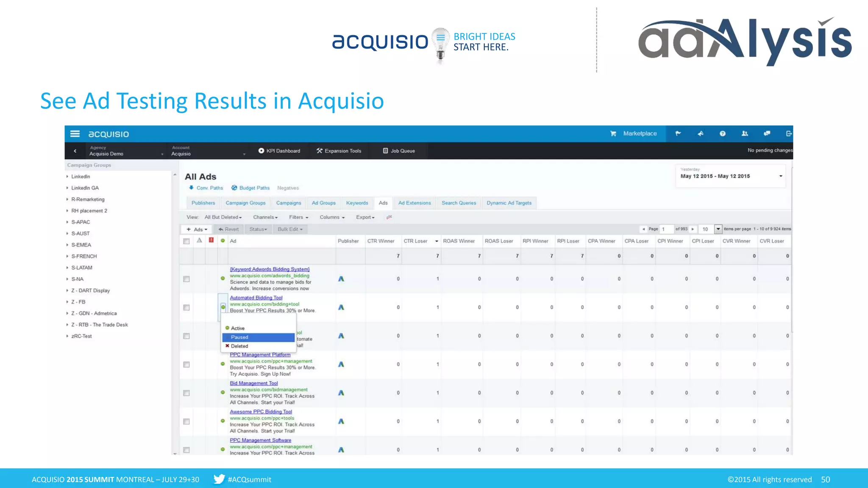Open the KPI Dashboard
The height and width of the screenshot is (488, 868).
click(x=279, y=151)
